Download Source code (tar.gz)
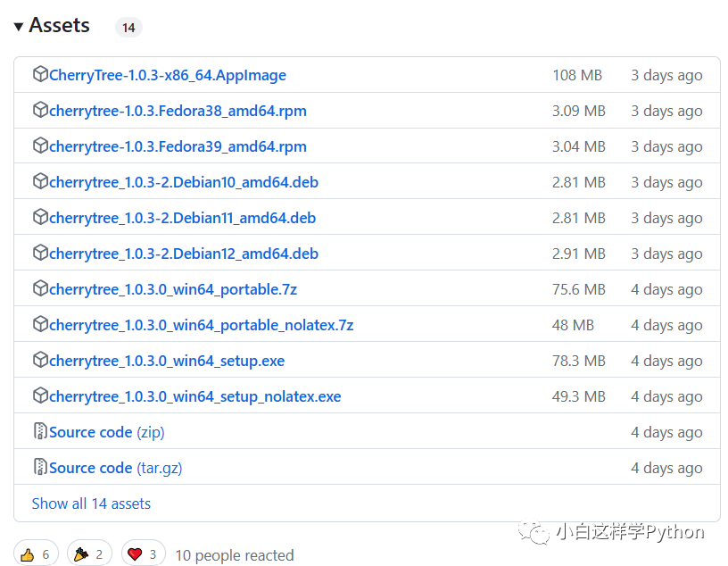 point(116,469)
